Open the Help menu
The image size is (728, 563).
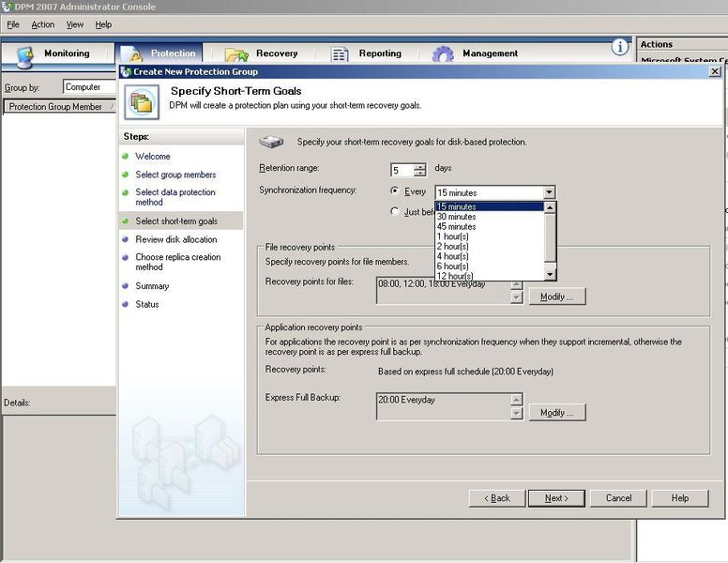(103, 24)
